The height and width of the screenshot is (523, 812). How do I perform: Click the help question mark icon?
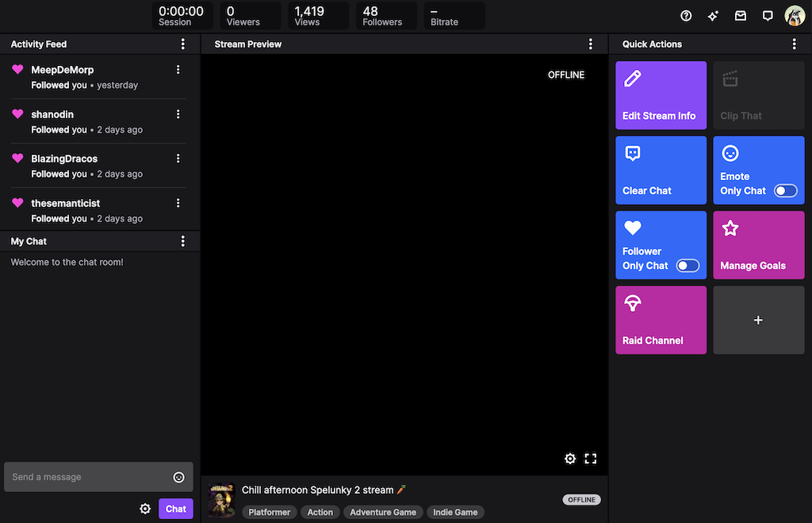point(685,15)
